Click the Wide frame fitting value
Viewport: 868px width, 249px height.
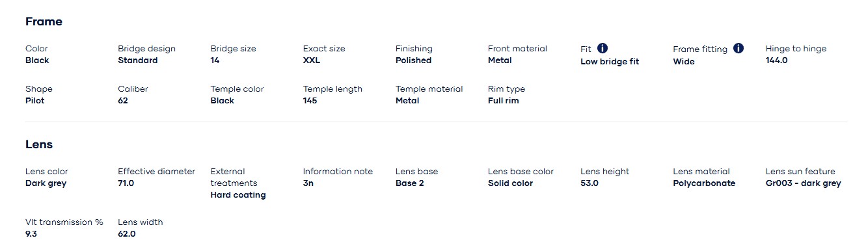(684, 62)
